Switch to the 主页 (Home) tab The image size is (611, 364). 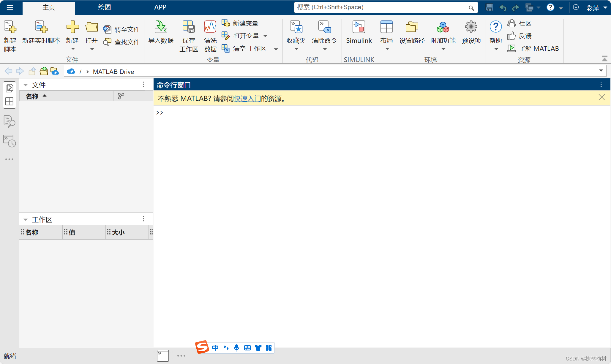click(x=49, y=7)
